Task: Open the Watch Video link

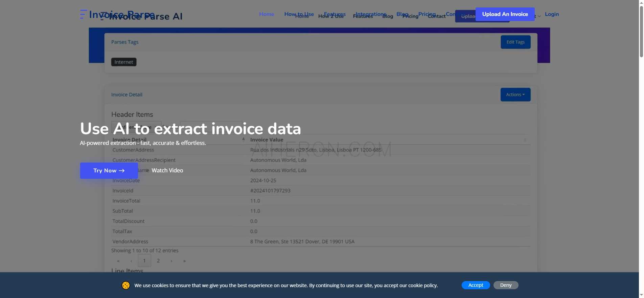Action: 167,170
